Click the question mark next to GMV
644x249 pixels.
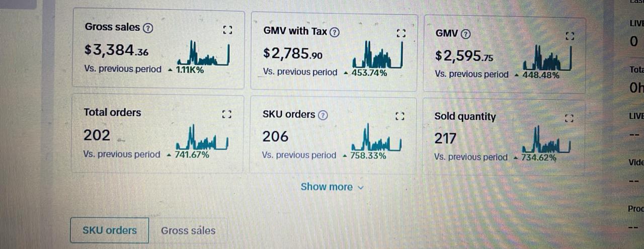click(x=466, y=34)
